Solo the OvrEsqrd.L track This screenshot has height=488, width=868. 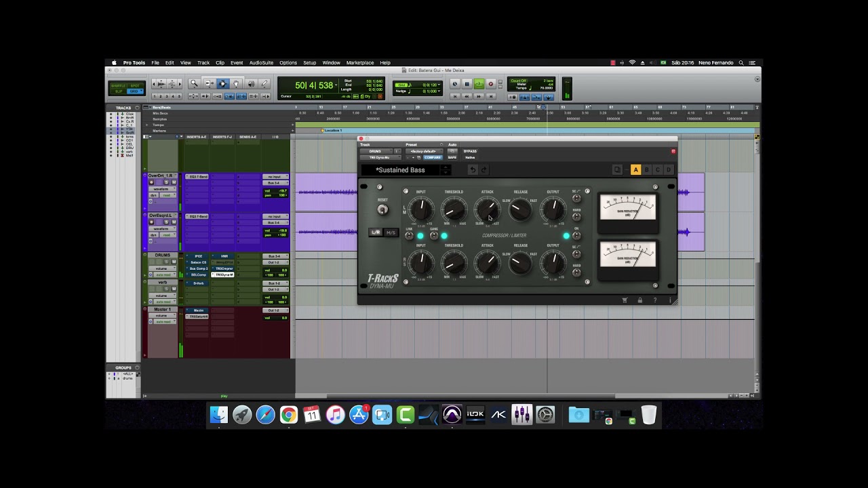[x=166, y=222]
